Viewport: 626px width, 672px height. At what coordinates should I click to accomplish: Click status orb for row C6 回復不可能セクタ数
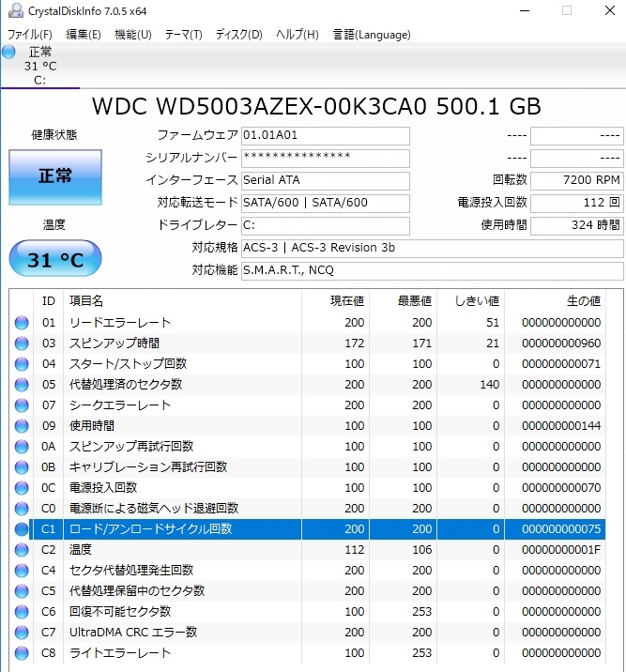point(22,612)
